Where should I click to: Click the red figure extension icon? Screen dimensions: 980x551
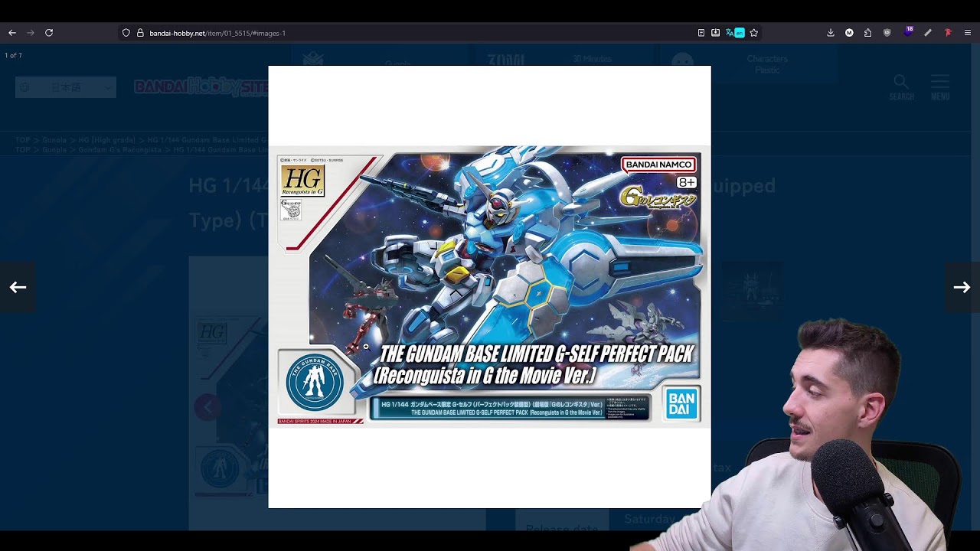coord(948,33)
